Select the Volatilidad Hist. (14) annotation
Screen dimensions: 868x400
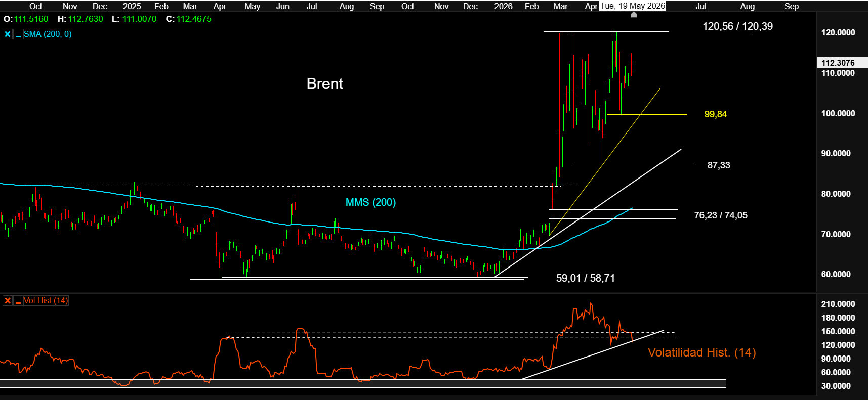click(x=702, y=352)
